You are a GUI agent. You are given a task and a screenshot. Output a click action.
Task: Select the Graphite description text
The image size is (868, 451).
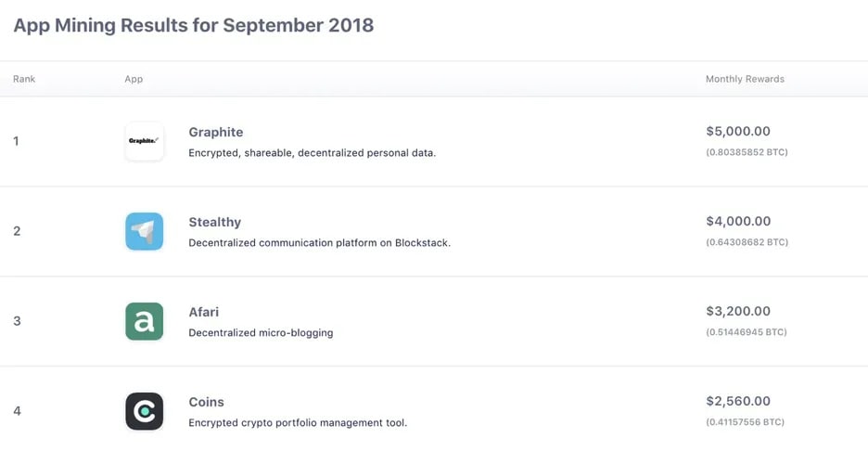point(313,153)
